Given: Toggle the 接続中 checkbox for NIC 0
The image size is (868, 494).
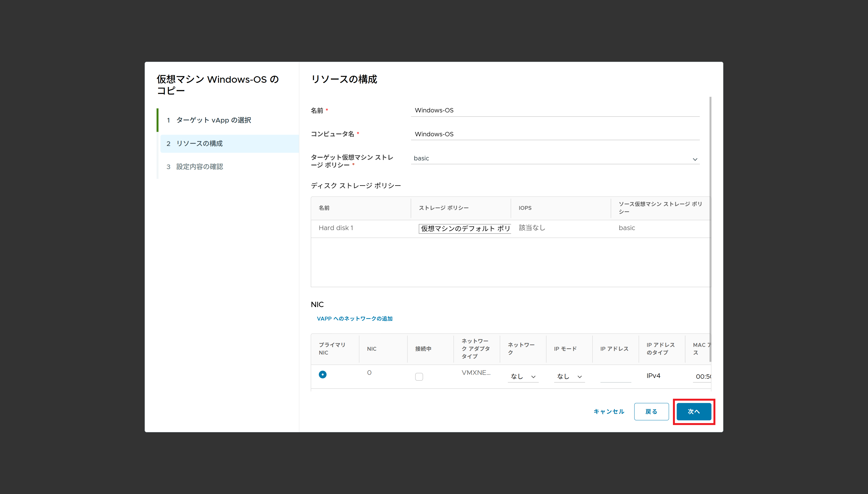Looking at the screenshot, I should [419, 377].
